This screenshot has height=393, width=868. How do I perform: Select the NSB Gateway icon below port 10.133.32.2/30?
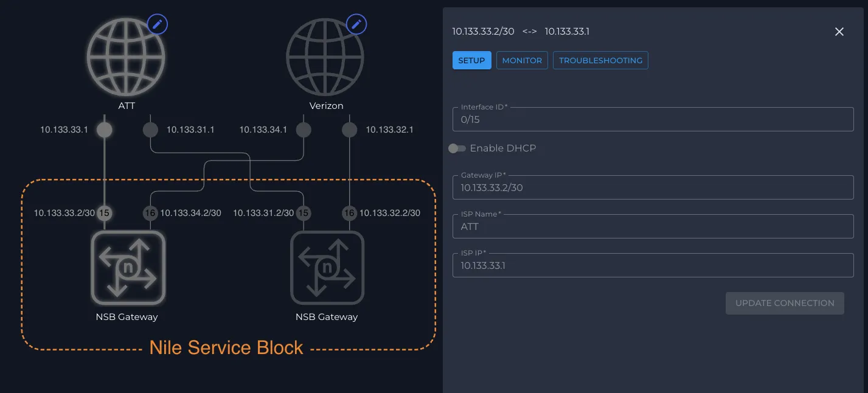tap(327, 268)
